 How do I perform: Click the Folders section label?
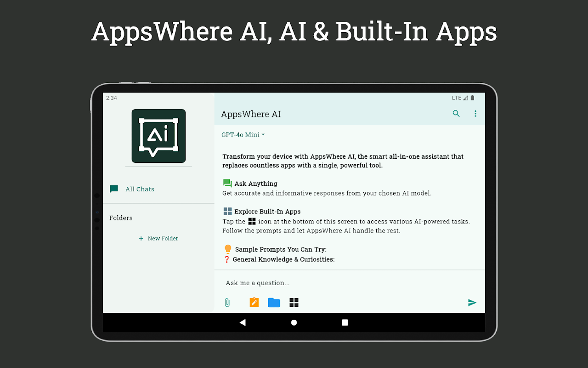121,218
